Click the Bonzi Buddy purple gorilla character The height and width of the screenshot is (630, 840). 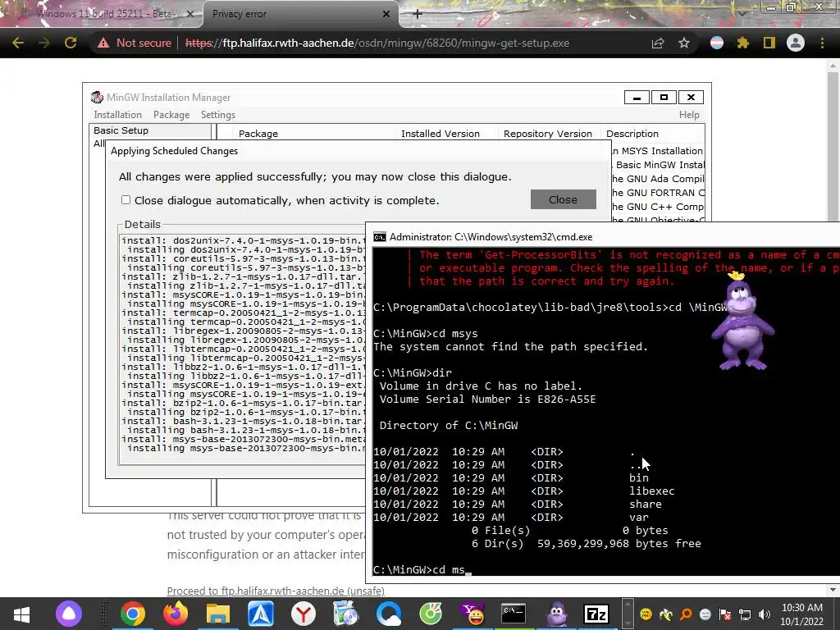coord(742,322)
